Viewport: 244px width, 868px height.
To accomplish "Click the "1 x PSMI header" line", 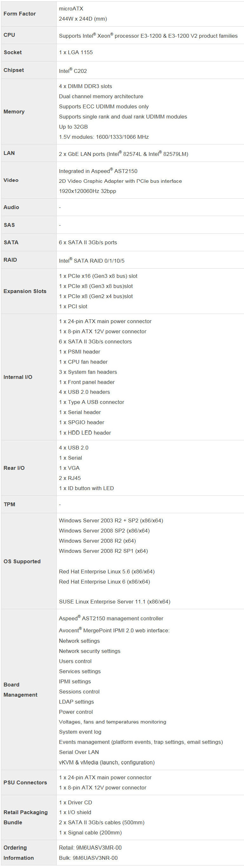I will (x=80, y=351).
